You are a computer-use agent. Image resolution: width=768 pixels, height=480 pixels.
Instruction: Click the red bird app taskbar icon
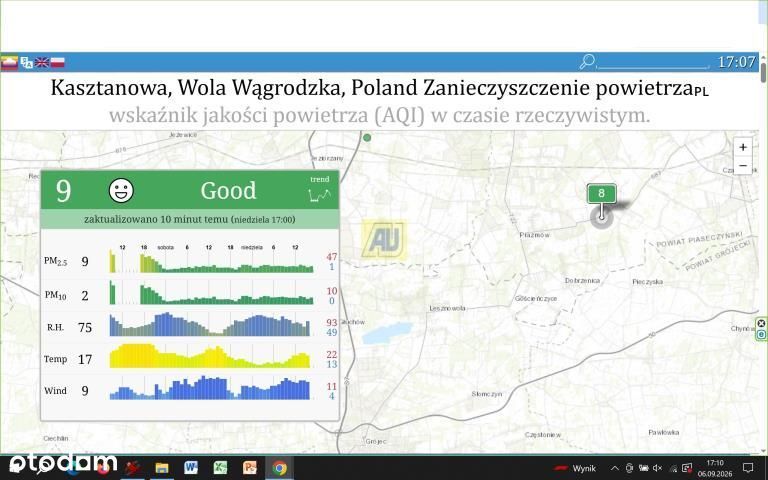pyautogui.click(x=132, y=468)
